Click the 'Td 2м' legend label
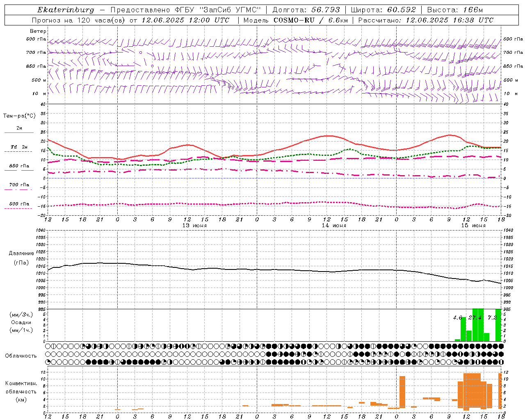Image resolution: width=525 pixels, height=420 pixels. (x=19, y=147)
